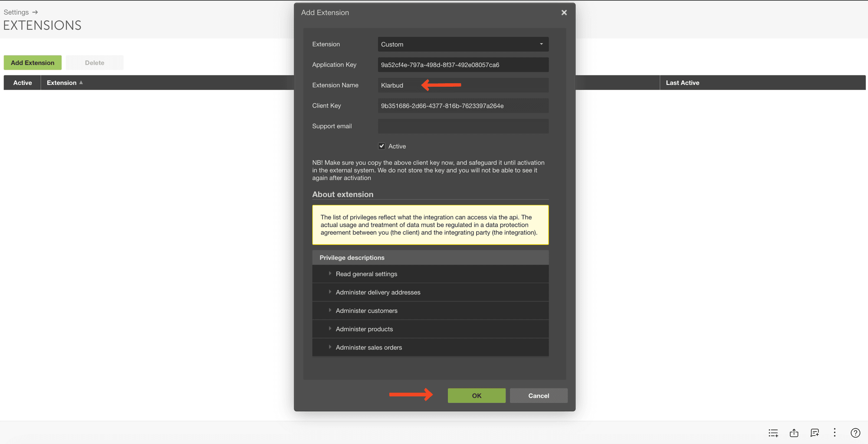Click the Active checkbox label text
Viewport: 868px width, 444px height.
point(397,147)
